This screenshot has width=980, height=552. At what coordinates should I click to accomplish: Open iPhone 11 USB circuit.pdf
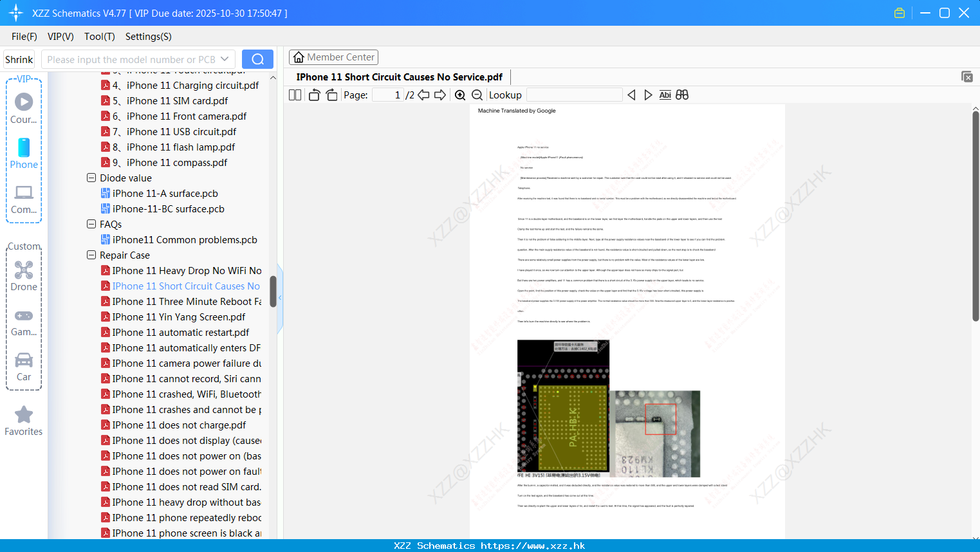click(x=175, y=131)
